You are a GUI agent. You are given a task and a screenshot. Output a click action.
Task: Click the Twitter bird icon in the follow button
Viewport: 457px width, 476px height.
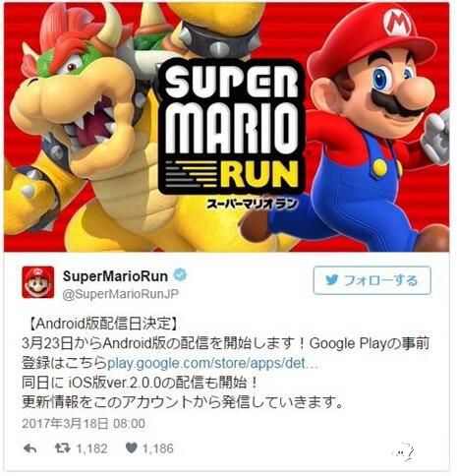tap(332, 279)
